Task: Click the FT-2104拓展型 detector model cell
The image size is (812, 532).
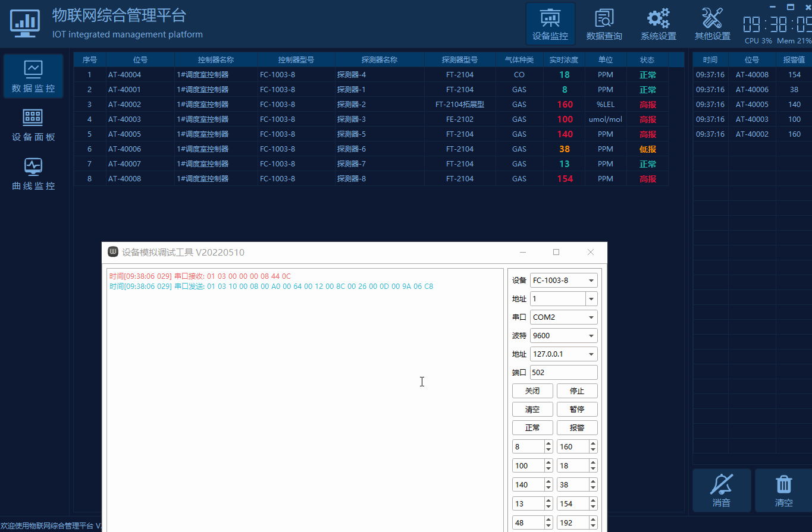Action: [x=460, y=105]
